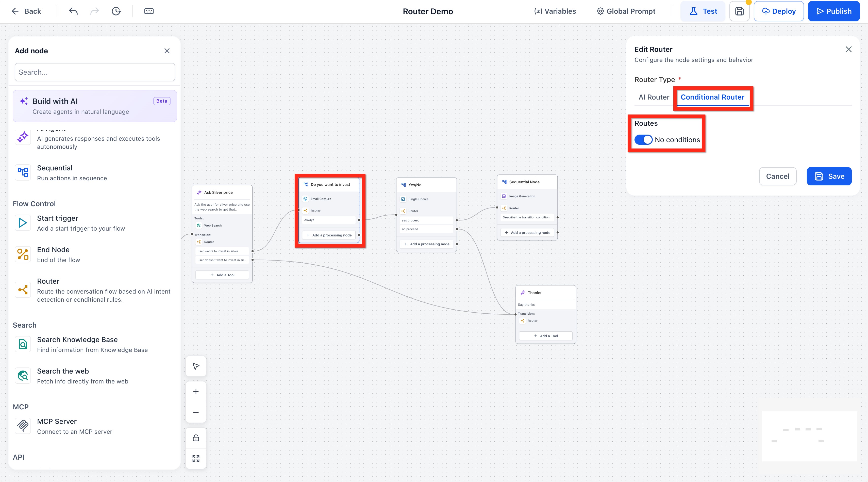Toggle canvas lock icon
The width and height of the screenshot is (868, 482).
click(196, 438)
